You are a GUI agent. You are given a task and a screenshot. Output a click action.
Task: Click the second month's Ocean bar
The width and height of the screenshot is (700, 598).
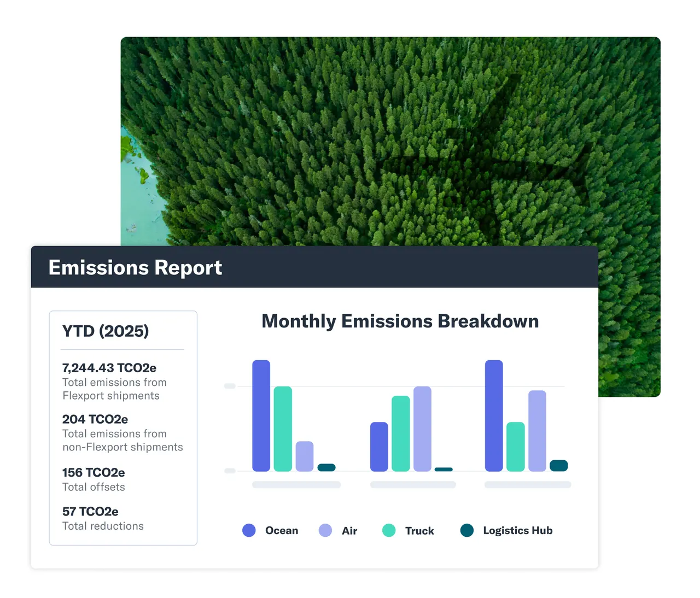379,447
